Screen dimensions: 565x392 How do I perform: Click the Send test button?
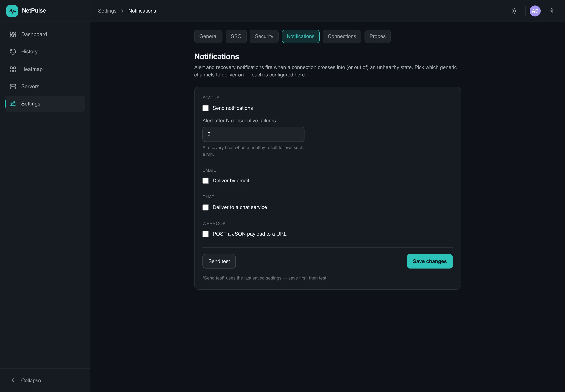(219, 261)
